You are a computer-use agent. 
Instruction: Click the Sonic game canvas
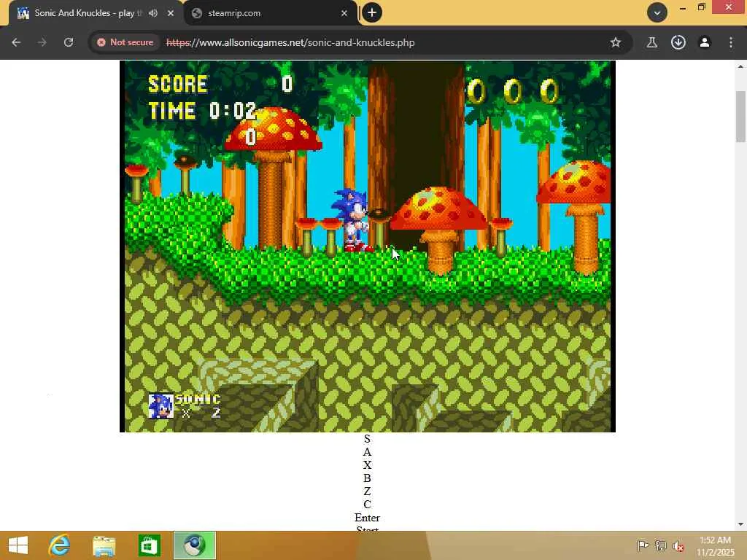[368, 246]
